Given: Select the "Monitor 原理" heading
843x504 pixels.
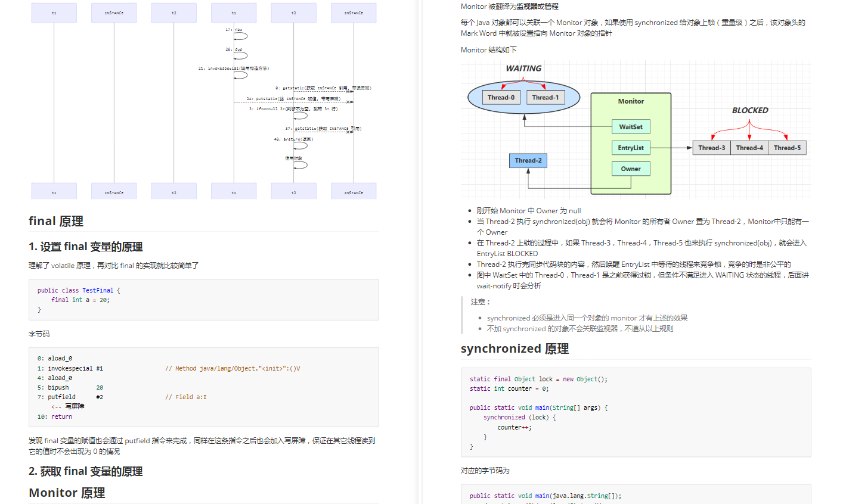Looking at the screenshot, I should [x=67, y=493].
